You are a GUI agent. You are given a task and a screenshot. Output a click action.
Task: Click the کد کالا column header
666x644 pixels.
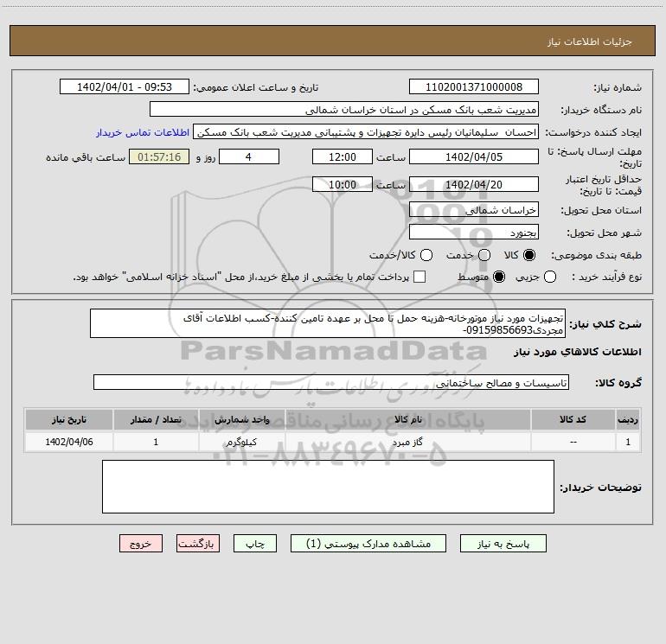(x=573, y=419)
